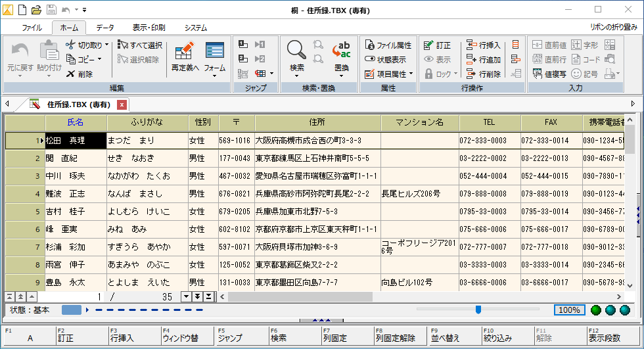Open the record number dropdown next to 35
Screen dimensions: 644x349
point(186,296)
